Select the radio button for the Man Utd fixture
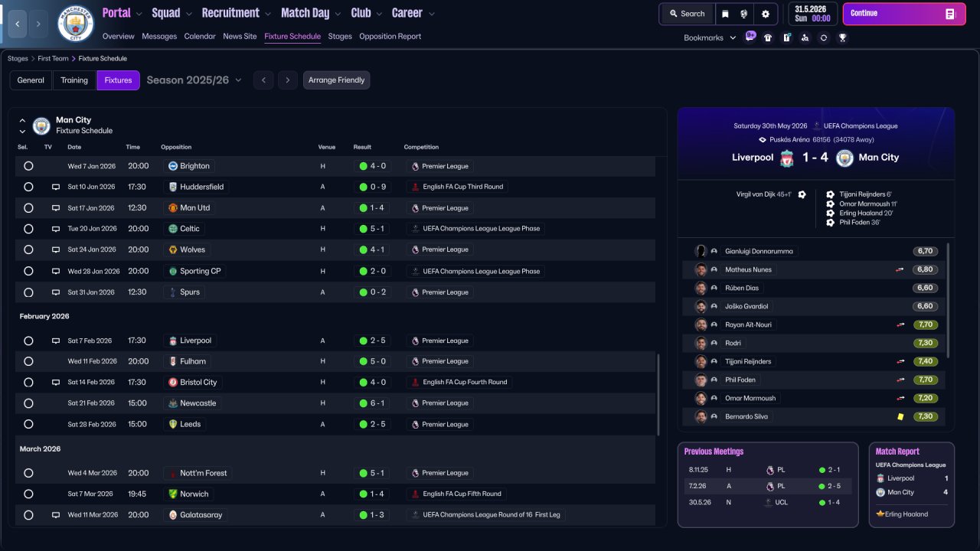The image size is (980, 551). click(28, 208)
